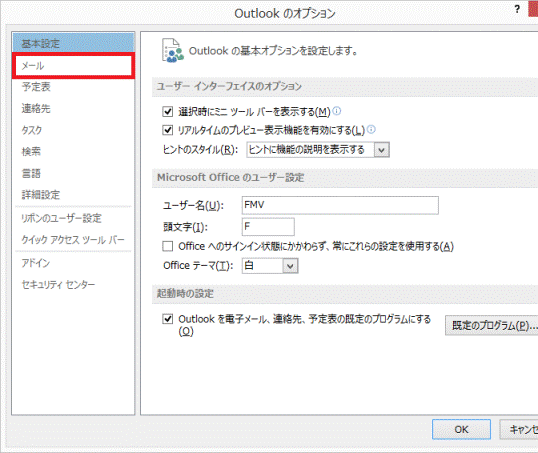Viewport: 538px width, 453px height.
Task: Select the 検索 category
Action: pyautogui.click(x=73, y=151)
